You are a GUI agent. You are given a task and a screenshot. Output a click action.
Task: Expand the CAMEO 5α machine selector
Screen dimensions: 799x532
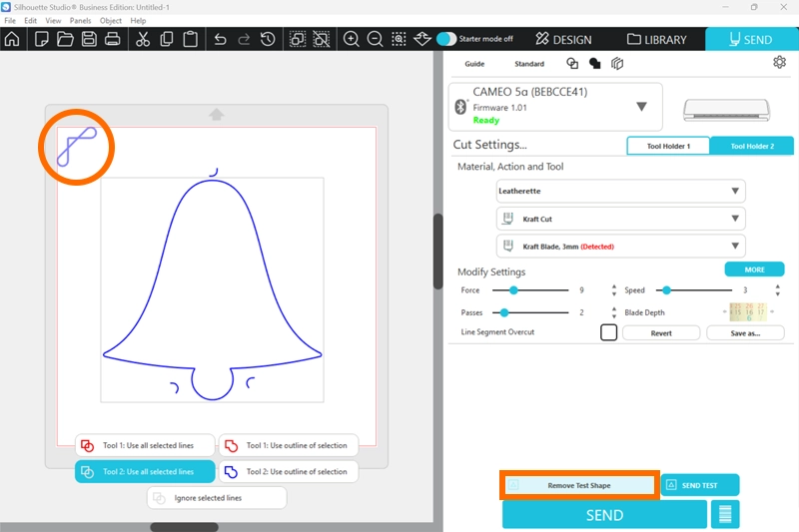coord(641,107)
